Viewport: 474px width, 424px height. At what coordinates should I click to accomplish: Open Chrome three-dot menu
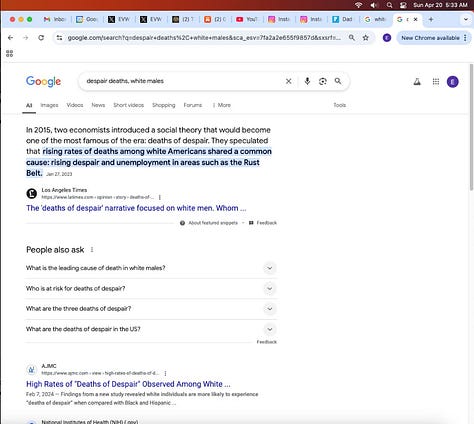pos(465,38)
